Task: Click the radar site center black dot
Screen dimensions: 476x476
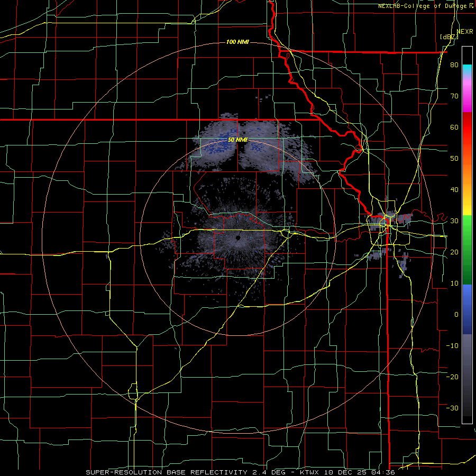Action: pyautogui.click(x=238, y=237)
